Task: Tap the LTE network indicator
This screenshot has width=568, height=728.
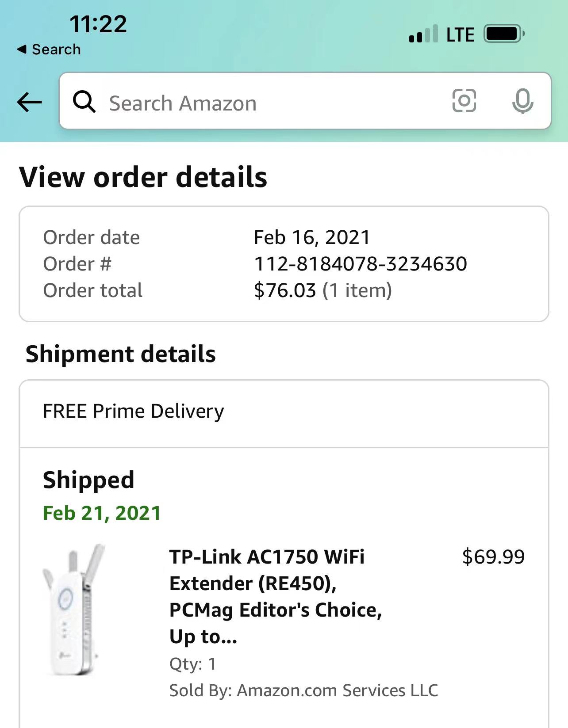Action: pyautogui.click(x=460, y=35)
